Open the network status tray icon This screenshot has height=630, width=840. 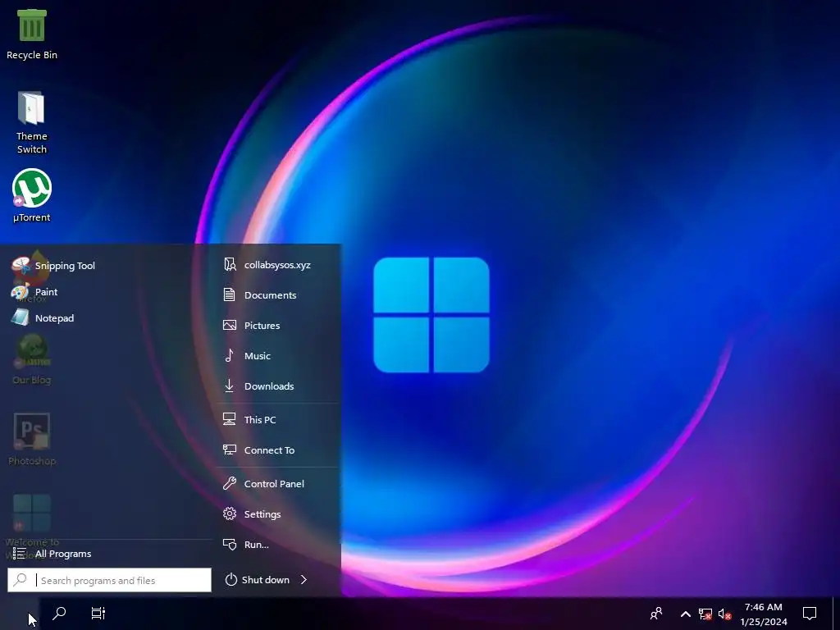(x=705, y=614)
